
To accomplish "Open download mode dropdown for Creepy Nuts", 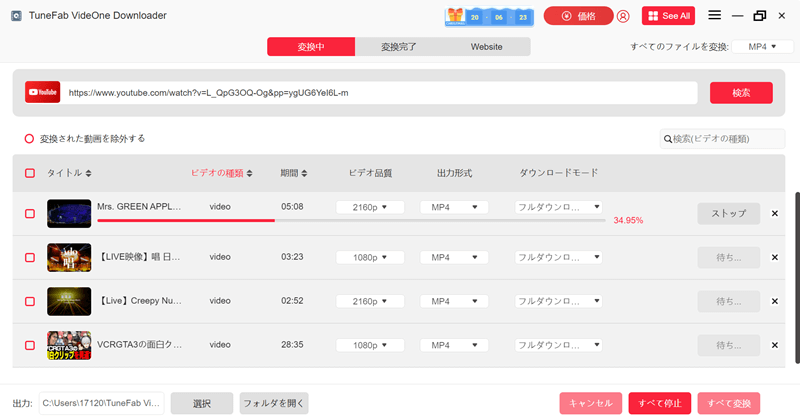I will click(x=558, y=301).
